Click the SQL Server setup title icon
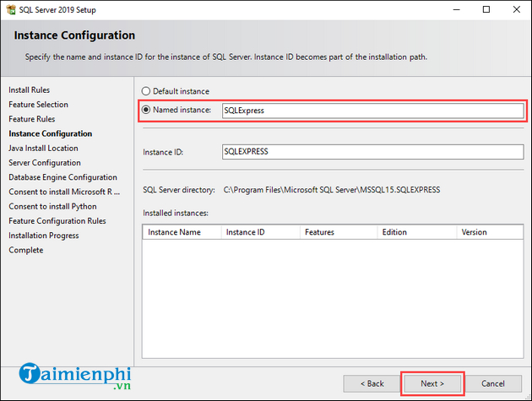 tap(11, 9)
